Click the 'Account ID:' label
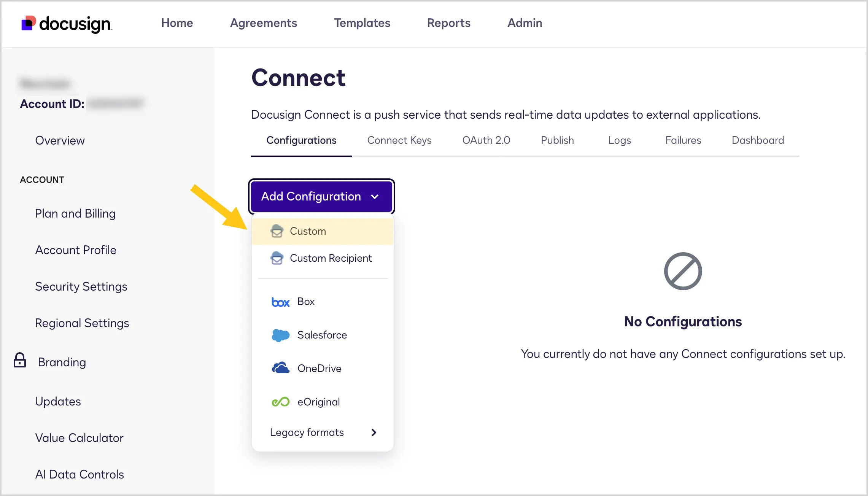 (52, 104)
